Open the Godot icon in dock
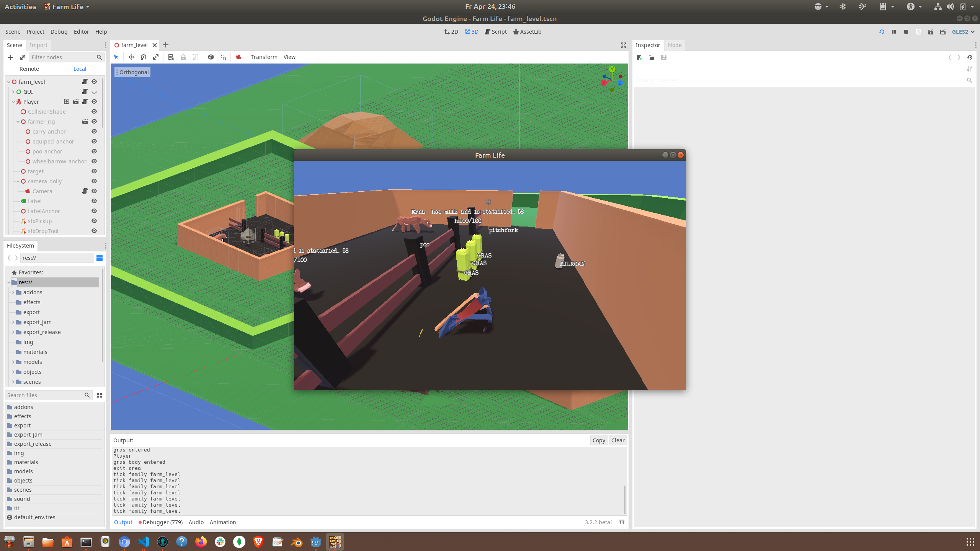Viewport: 980px width, 551px height. coord(315,542)
